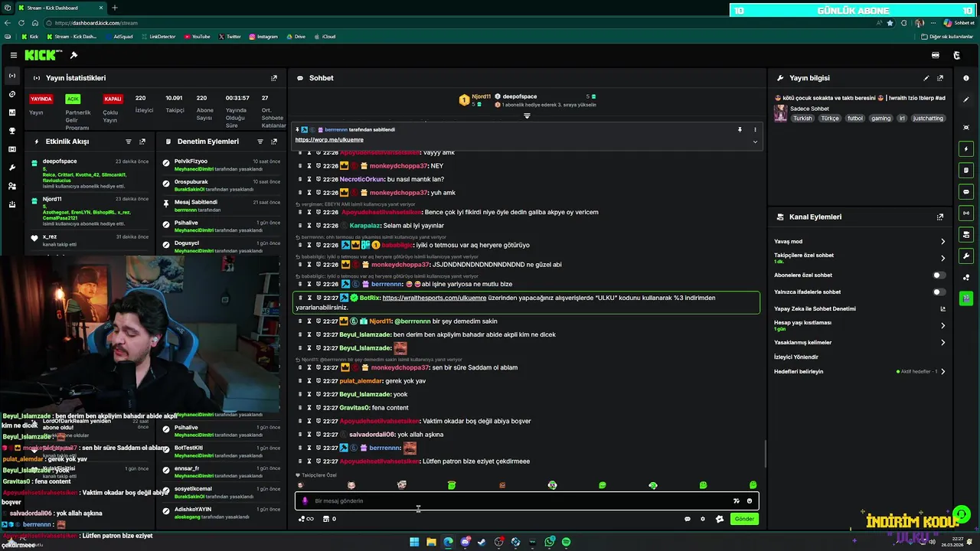Expand the pinned message chevron
This screenshot has width=980, height=551.
tap(755, 142)
